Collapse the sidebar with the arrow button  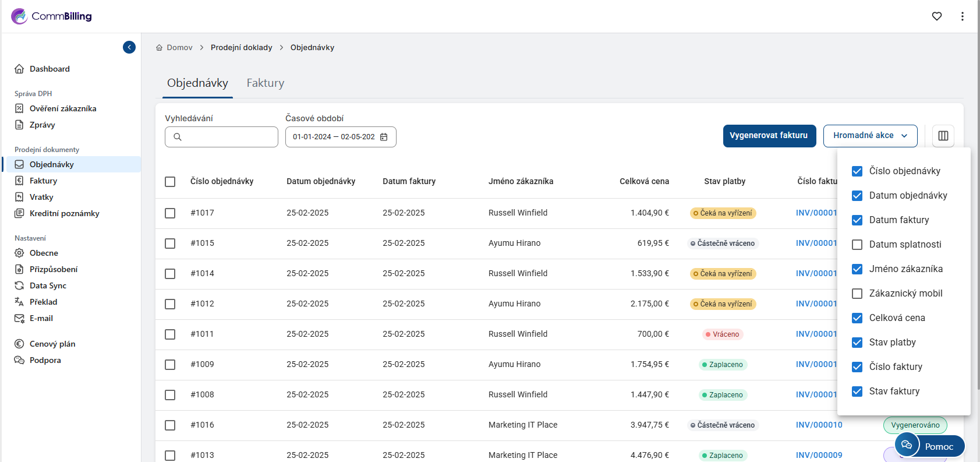129,47
